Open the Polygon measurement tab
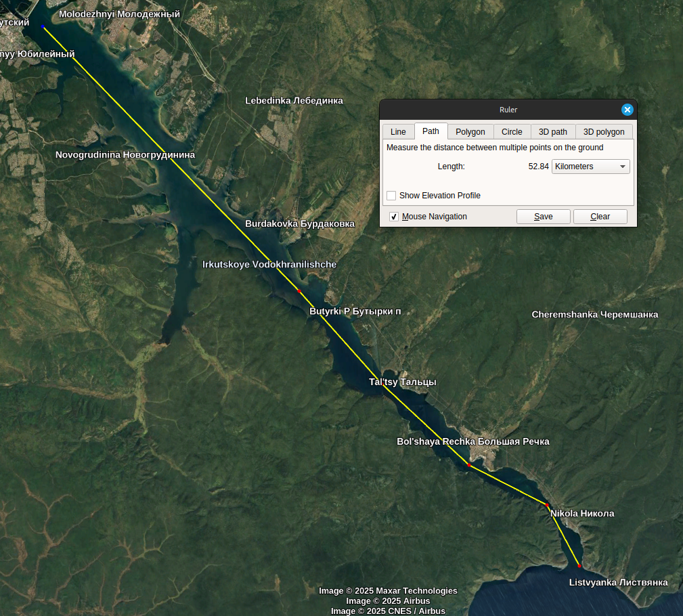The height and width of the screenshot is (616, 683). [470, 131]
